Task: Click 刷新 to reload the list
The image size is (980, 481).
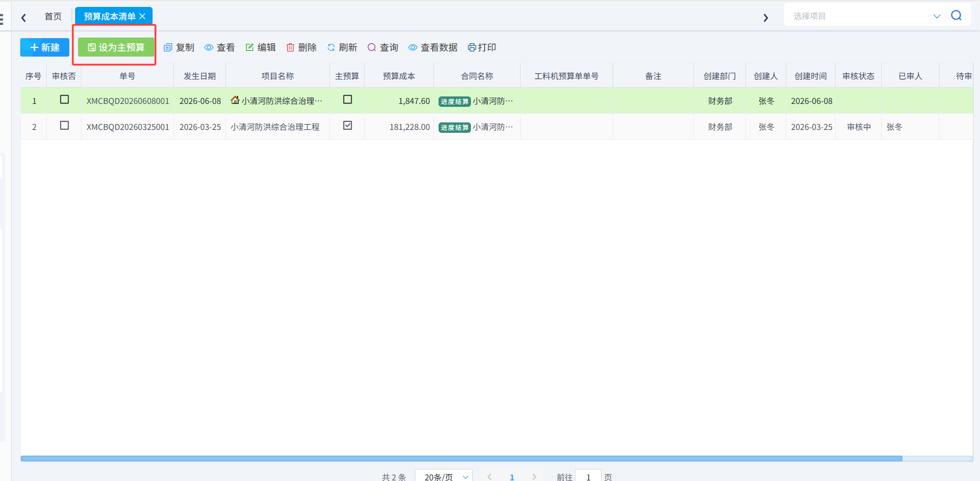Action: click(342, 47)
